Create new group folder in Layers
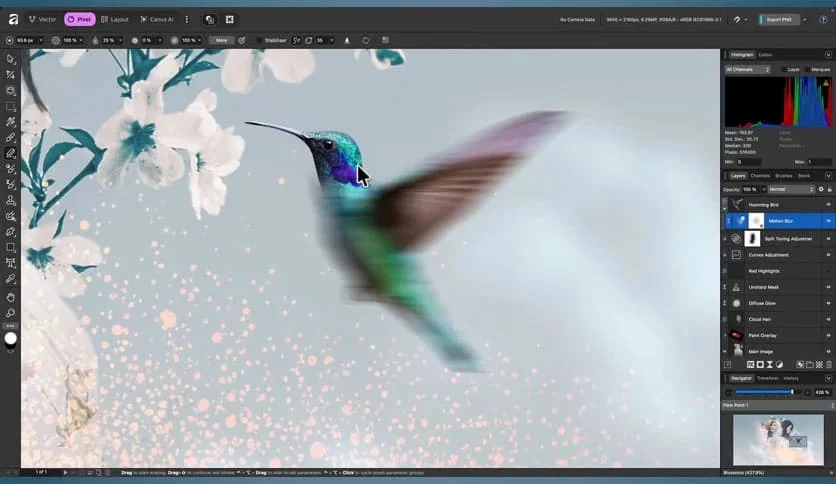Viewport: 836px width, 484px height. [810, 365]
